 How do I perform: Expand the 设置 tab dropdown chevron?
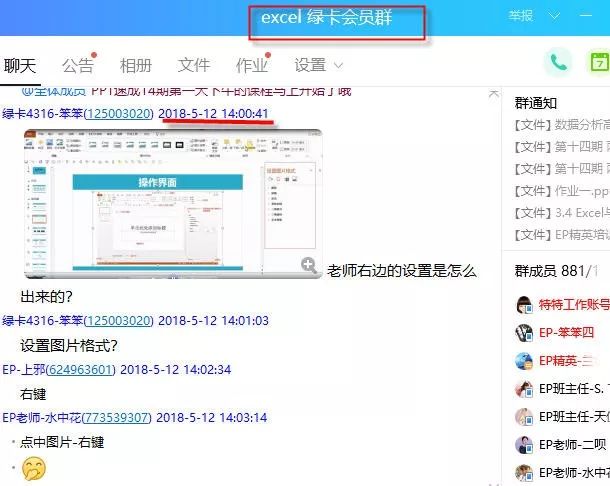pos(338,65)
